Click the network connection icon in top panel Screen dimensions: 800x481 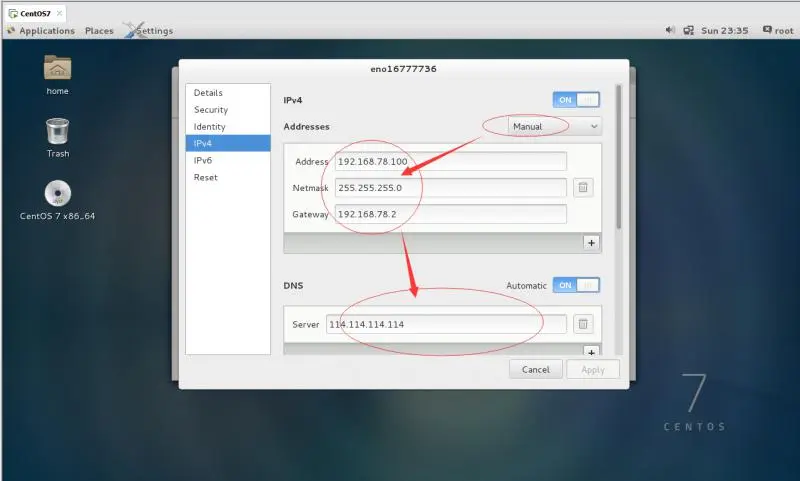click(x=688, y=31)
